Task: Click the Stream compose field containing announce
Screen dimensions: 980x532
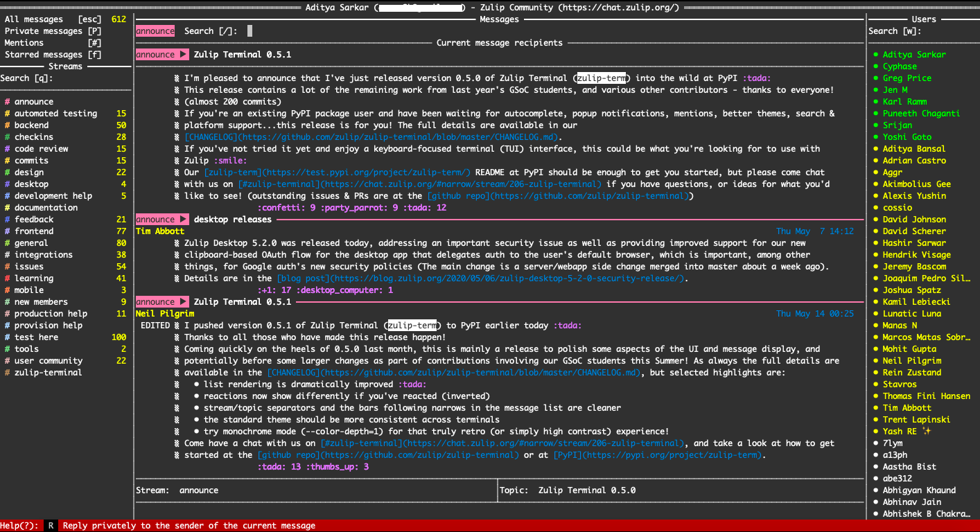Action: 317,490
